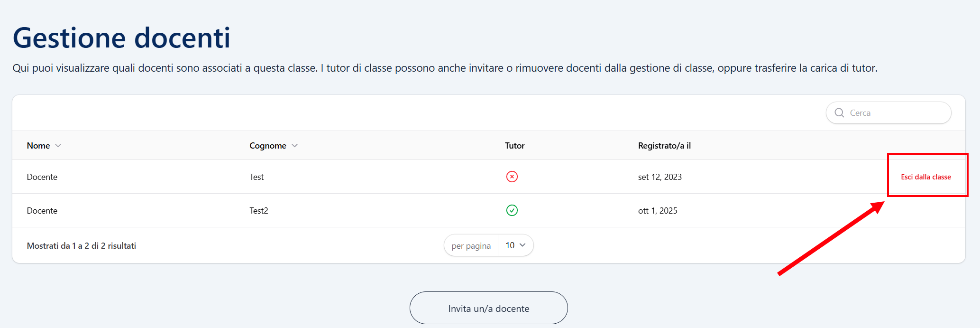Click the Tutor column header
Viewport: 980px width, 328px height.
click(514, 146)
